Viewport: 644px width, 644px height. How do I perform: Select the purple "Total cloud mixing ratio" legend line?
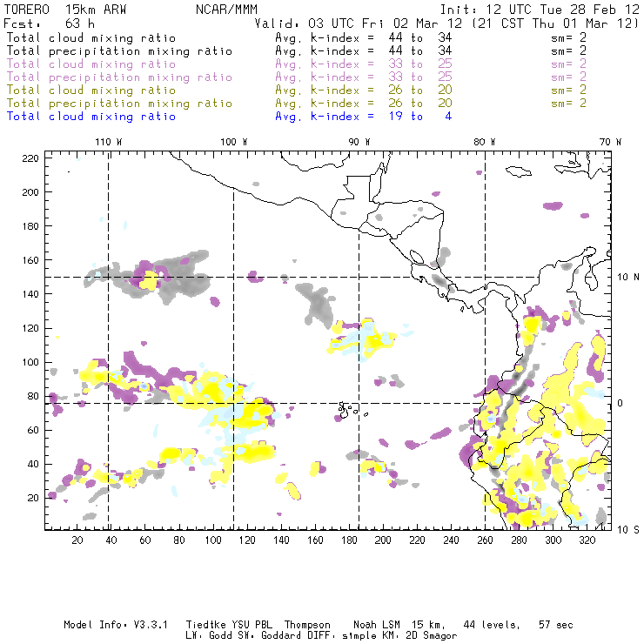point(91,64)
